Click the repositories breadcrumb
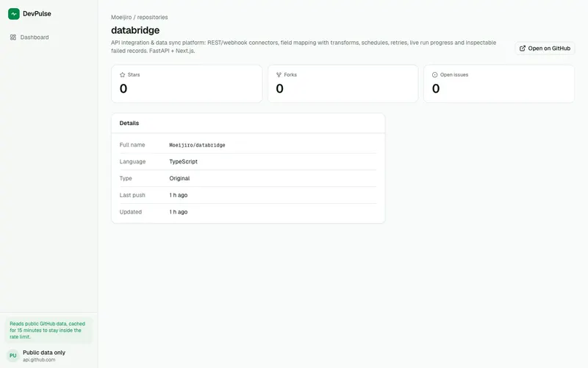 (152, 17)
